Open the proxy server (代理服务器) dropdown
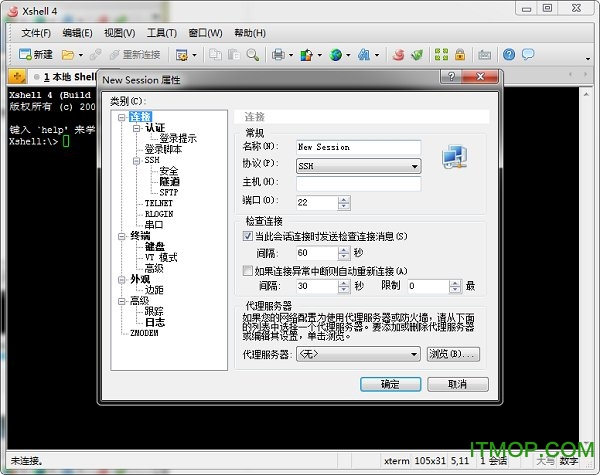The width and height of the screenshot is (600, 475). pyautogui.click(x=359, y=354)
